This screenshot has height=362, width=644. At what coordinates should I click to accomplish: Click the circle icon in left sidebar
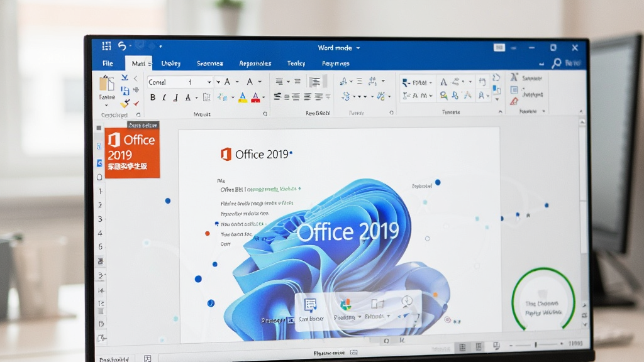point(99,177)
